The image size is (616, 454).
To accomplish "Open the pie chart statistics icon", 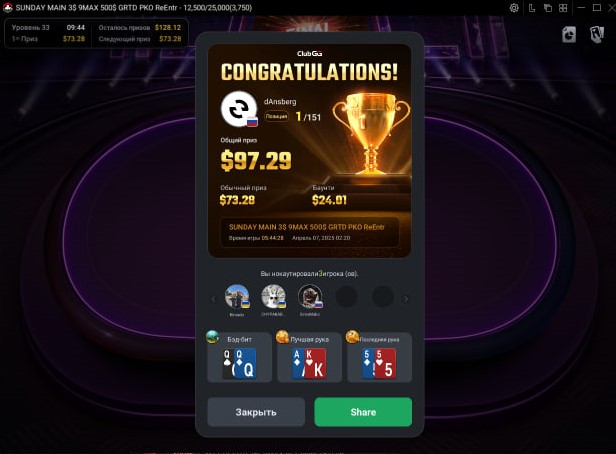I will tap(569, 35).
